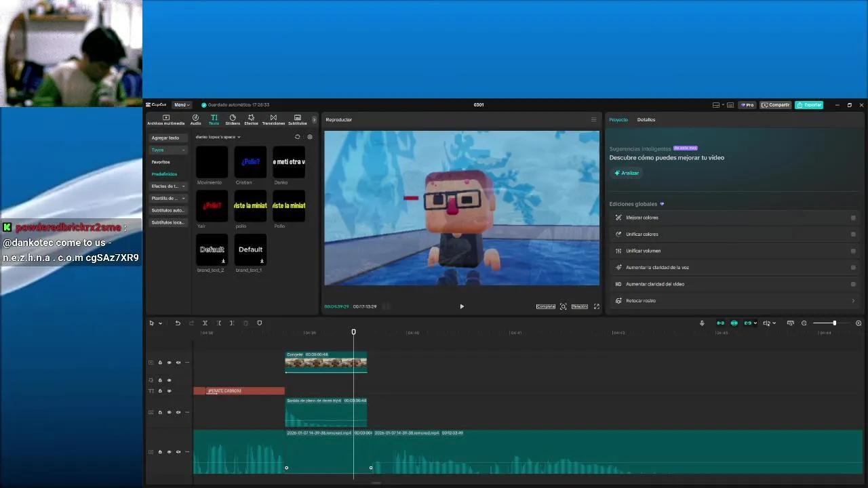Click the preview screenshot frame icon
Viewport: 868px width, 488px height.
point(563,306)
